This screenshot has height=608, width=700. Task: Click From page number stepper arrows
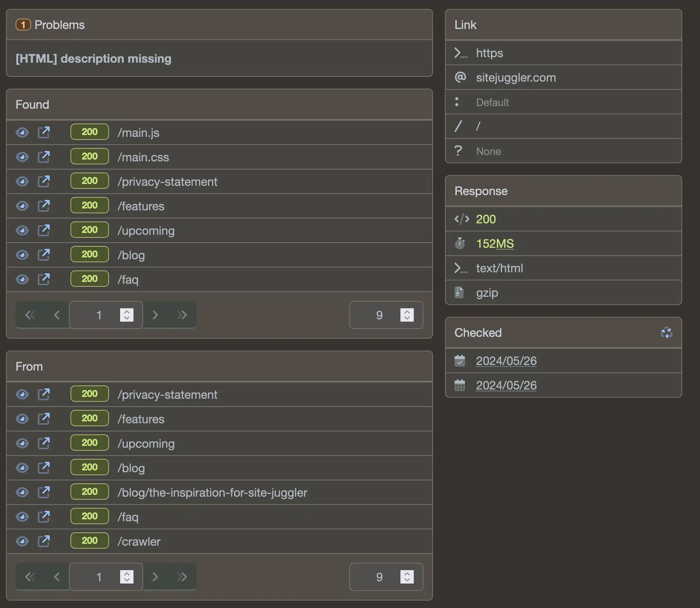tap(127, 577)
